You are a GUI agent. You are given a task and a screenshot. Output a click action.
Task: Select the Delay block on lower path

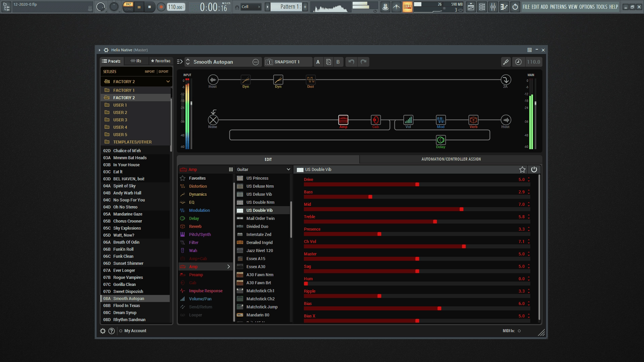pyautogui.click(x=441, y=140)
